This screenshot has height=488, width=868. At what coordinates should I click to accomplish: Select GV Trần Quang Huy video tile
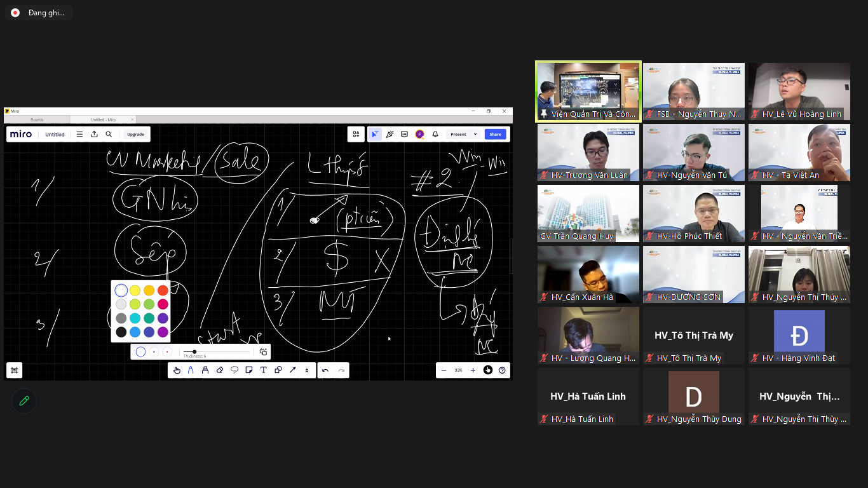(x=588, y=213)
